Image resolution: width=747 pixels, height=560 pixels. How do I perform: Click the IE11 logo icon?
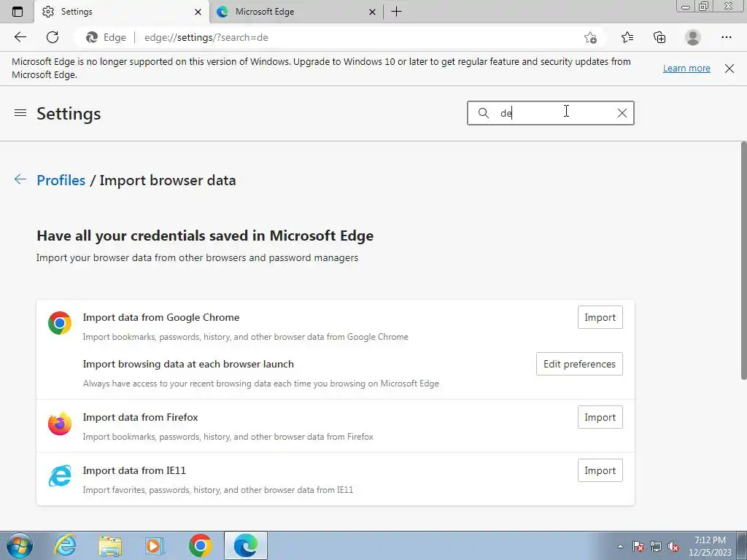tap(60, 475)
